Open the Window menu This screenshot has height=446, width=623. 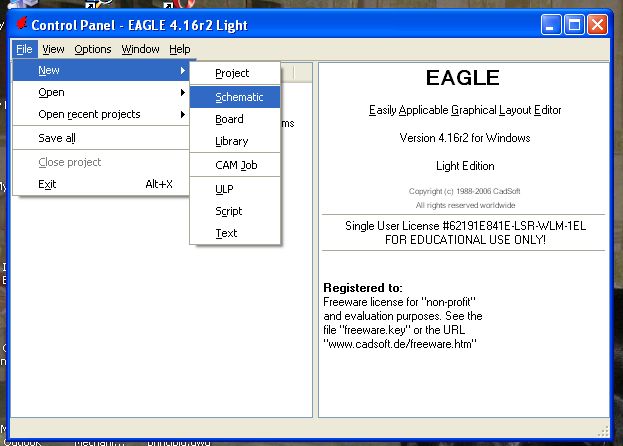tap(140, 49)
